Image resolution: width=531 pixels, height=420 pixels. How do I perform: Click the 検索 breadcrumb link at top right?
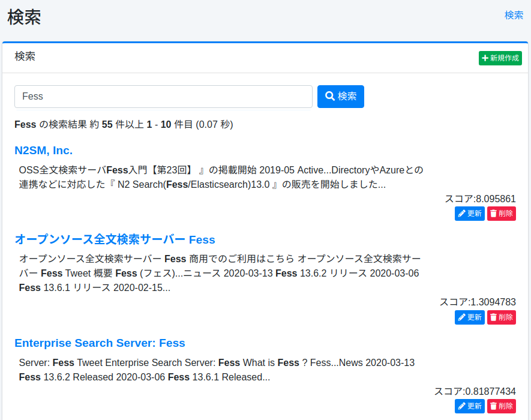[x=514, y=15]
